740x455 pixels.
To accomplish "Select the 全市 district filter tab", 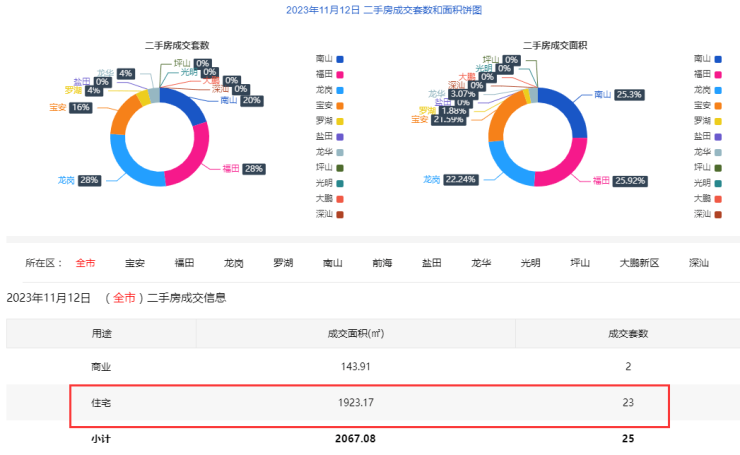I will [x=85, y=263].
